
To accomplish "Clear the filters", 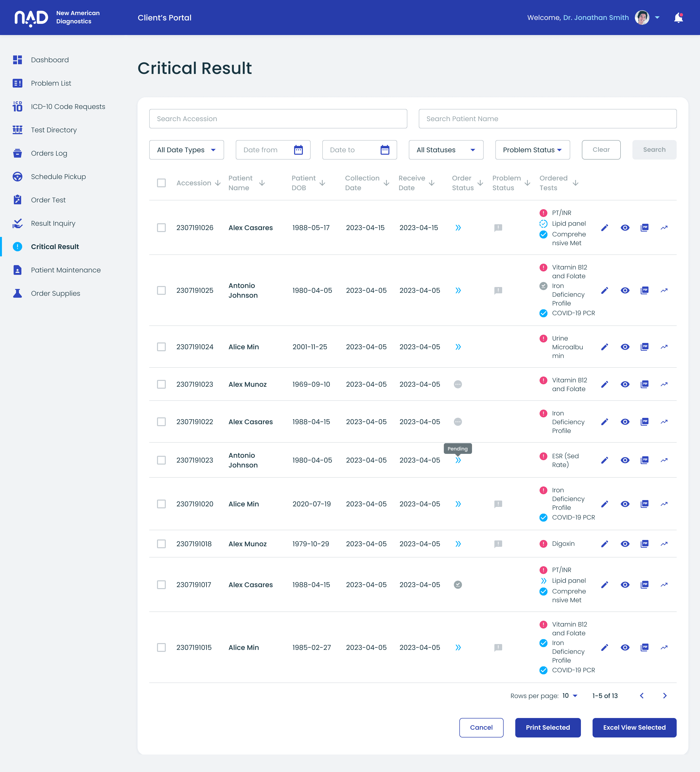I will point(601,150).
